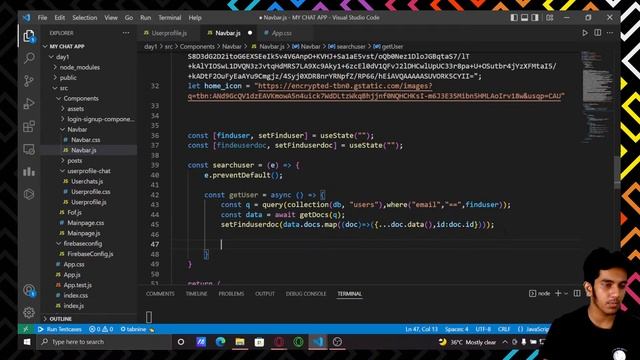Viewport: 640px width, 360px height.
Task: Click the editor minimap
Action: (x=596, y=96)
